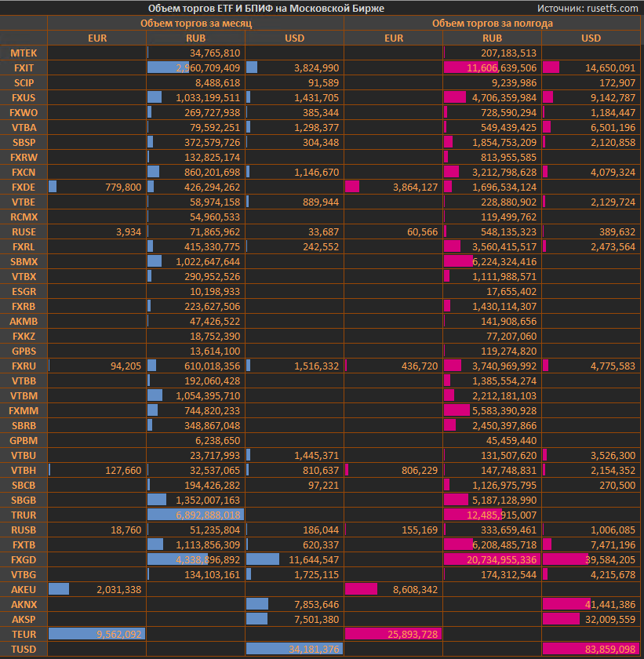644x659 pixels.
Task: Click the VTBM ticker label
Action: tap(24, 396)
